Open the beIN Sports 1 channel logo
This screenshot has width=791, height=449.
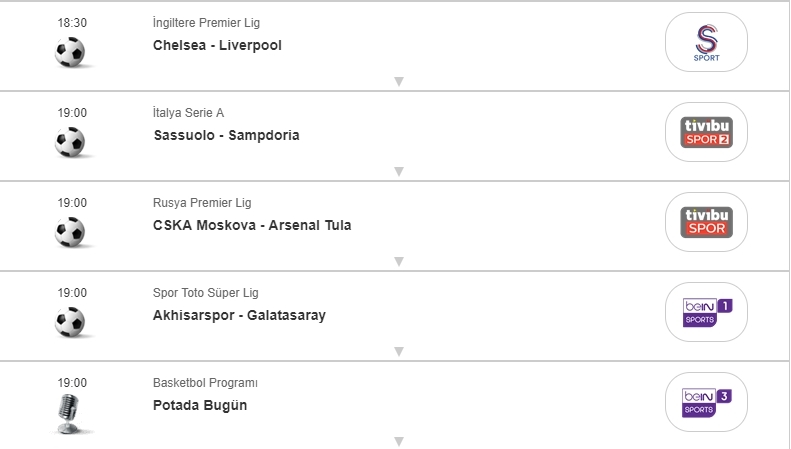coord(706,312)
